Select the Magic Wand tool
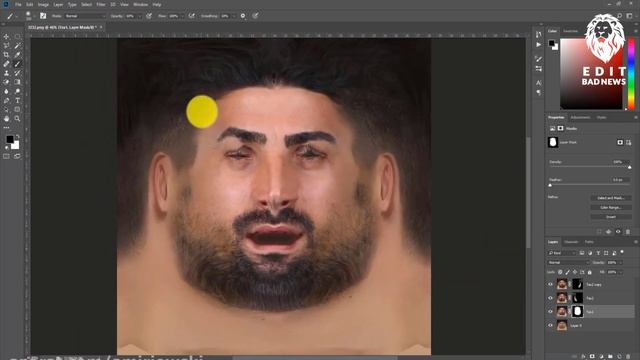This screenshot has height=360, width=640. pyautogui.click(x=17, y=46)
